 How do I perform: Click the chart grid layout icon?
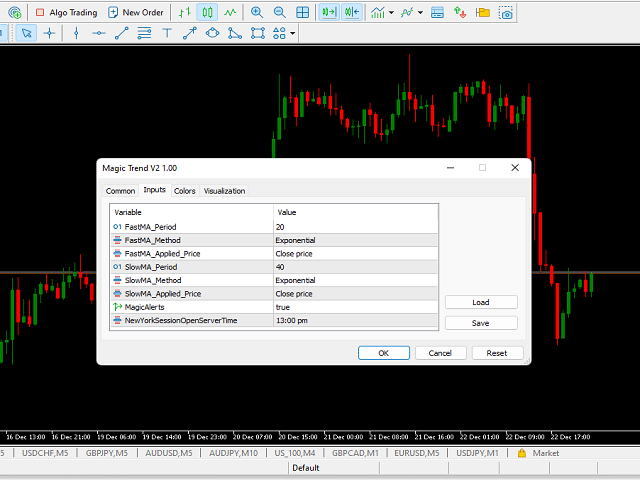(x=302, y=13)
